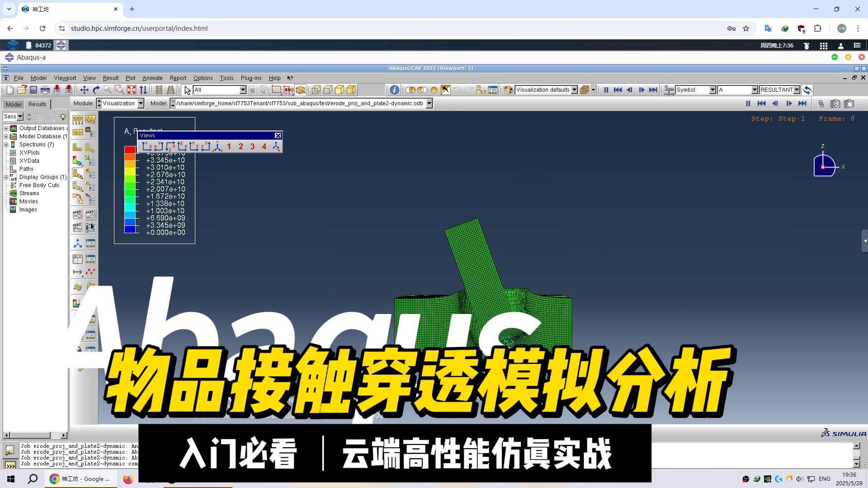Image resolution: width=868 pixels, height=488 pixels.
Task: Open the Query information tool
Action: (x=394, y=90)
